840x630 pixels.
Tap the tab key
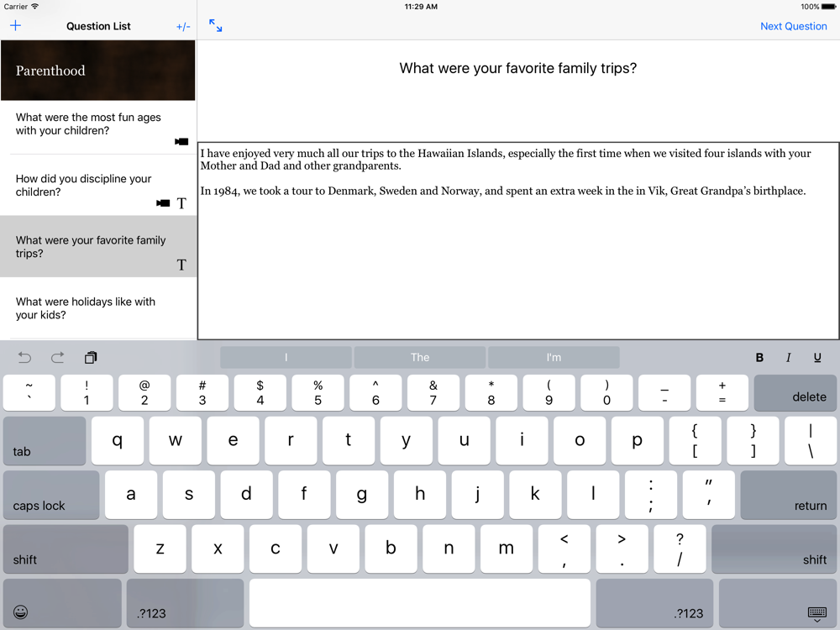click(x=45, y=440)
